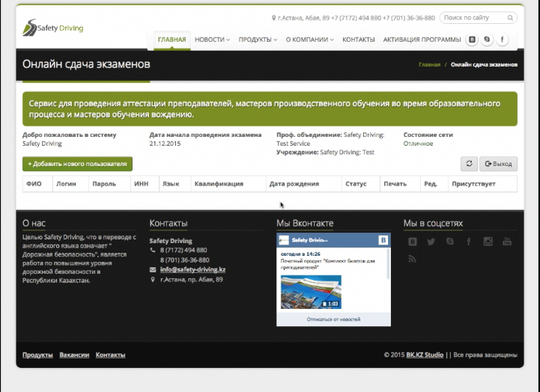The height and width of the screenshot is (392, 540).
Task: Open the footer Skype icon
Action: coord(450,242)
